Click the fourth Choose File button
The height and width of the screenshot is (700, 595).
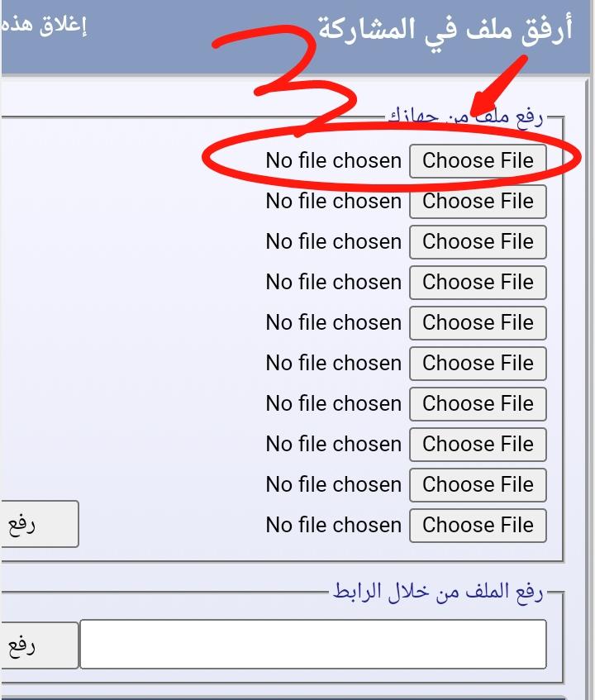(478, 282)
